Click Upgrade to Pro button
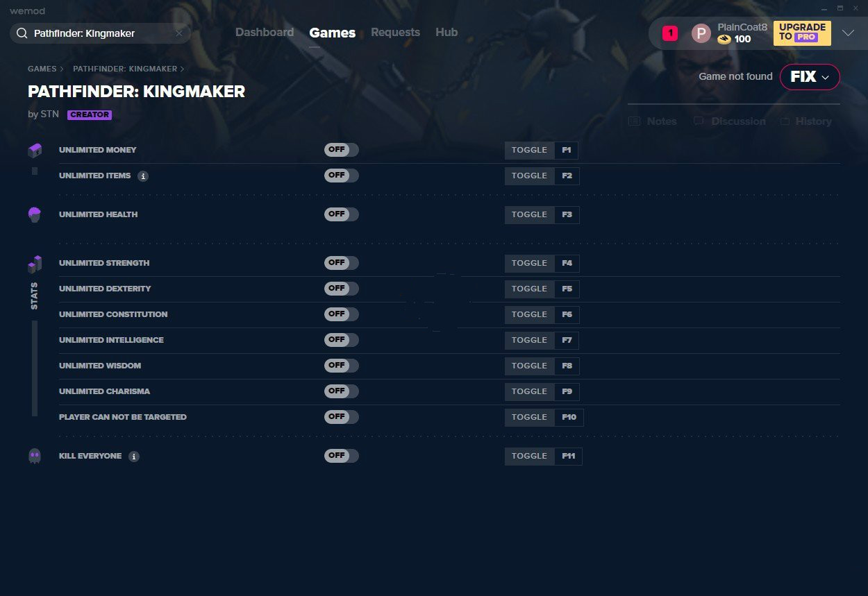868x596 pixels. (802, 33)
